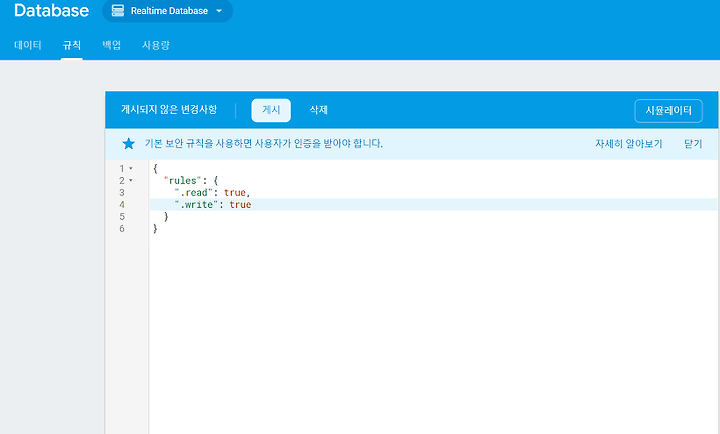This screenshot has height=434, width=720.
Task: Click the 게시 publish button
Action: pyautogui.click(x=271, y=110)
